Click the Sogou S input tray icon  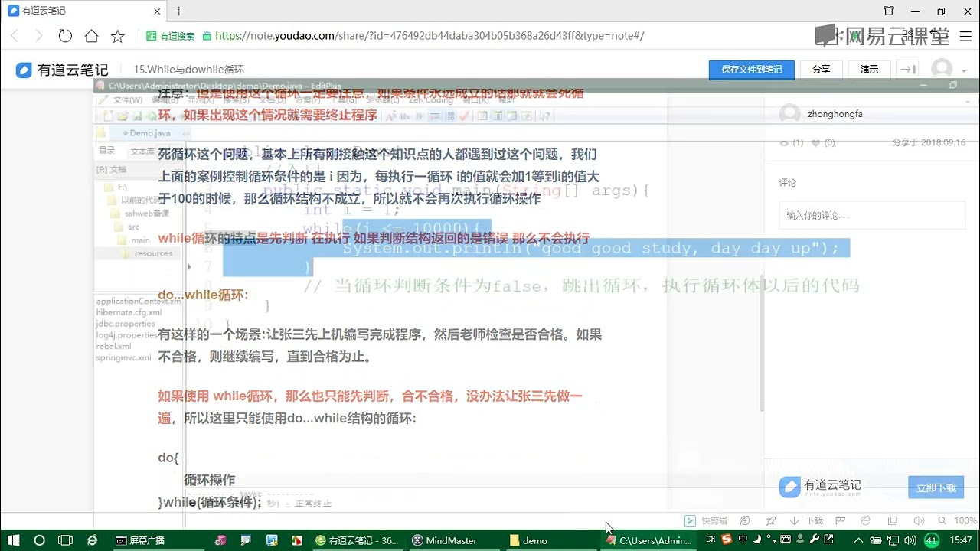727,540
